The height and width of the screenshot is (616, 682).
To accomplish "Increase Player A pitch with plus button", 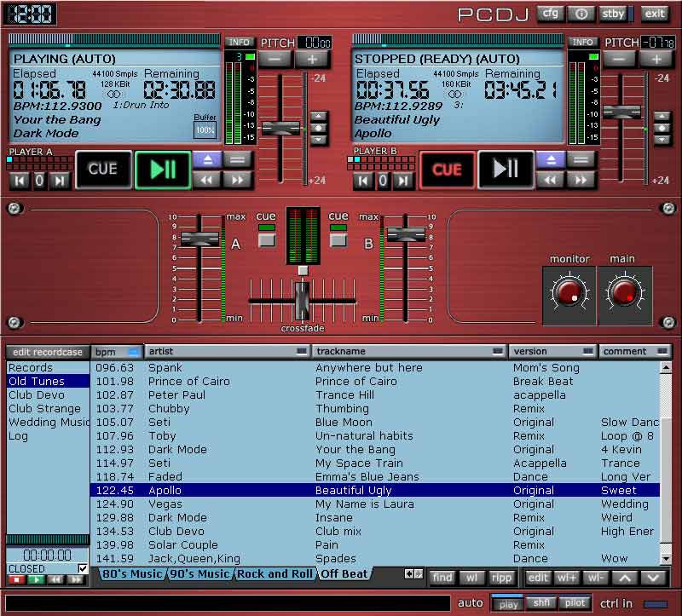I will click(x=312, y=59).
